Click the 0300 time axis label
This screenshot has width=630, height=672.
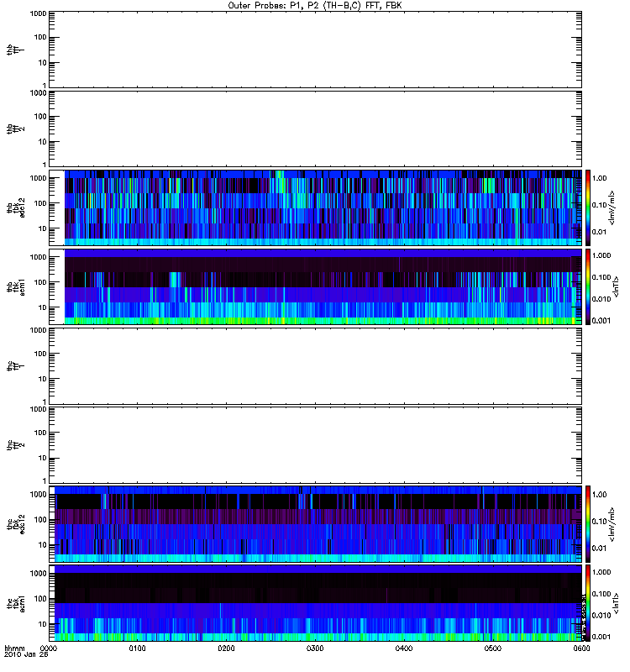[x=315, y=648]
